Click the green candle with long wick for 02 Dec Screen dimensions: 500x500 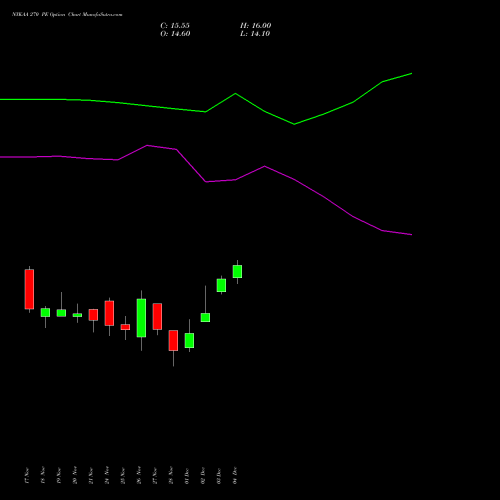pyautogui.click(x=205, y=317)
